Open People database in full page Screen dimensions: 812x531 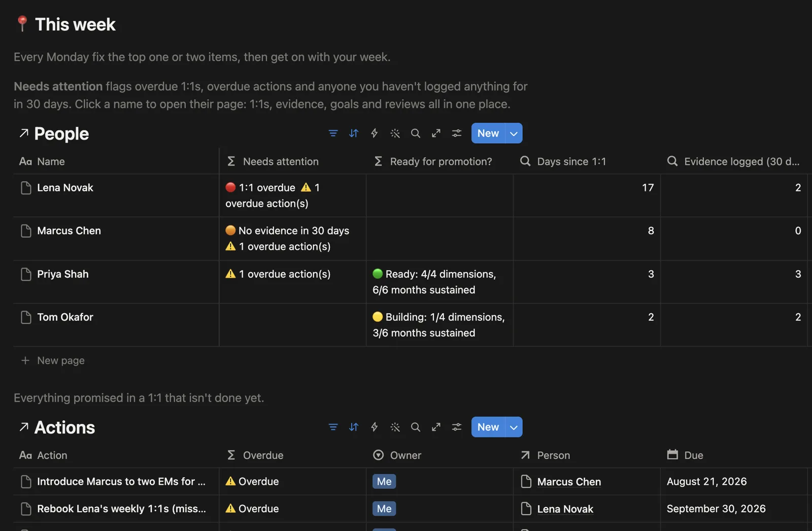pyautogui.click(x=436, y=133)
